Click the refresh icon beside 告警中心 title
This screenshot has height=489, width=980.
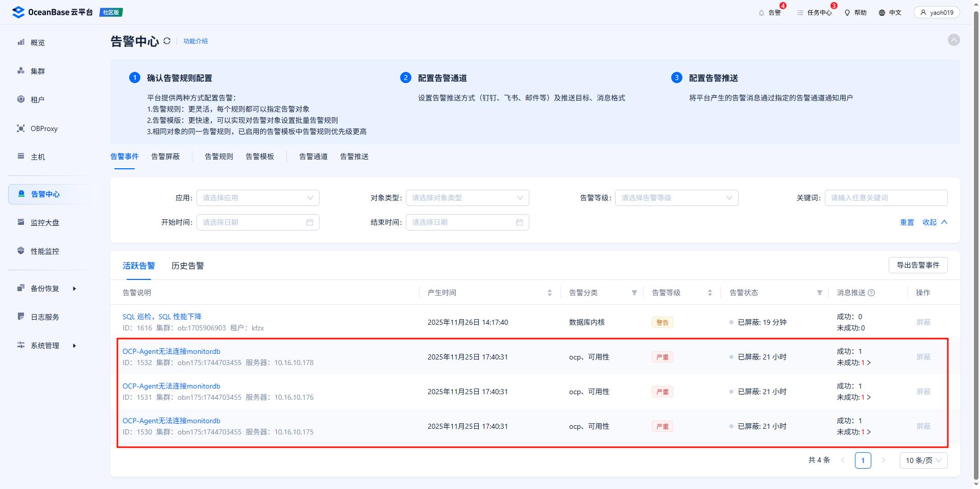(x=167, y=41)
